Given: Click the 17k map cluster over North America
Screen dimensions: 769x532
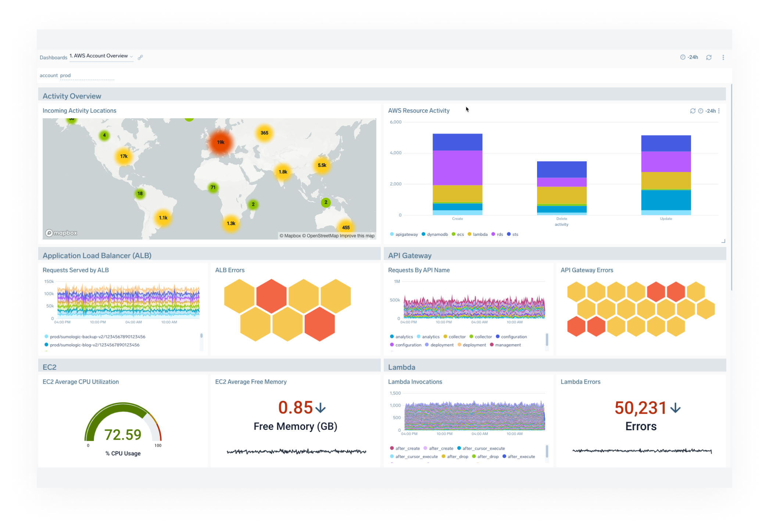Looking at the screenshot, I should pyautogui.click(x=124, y=157).
